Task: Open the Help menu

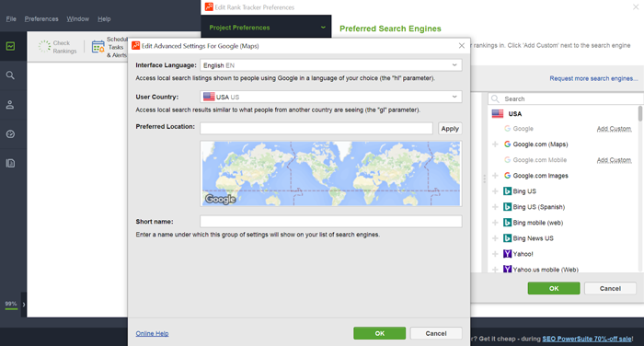Action: (104, 19)
